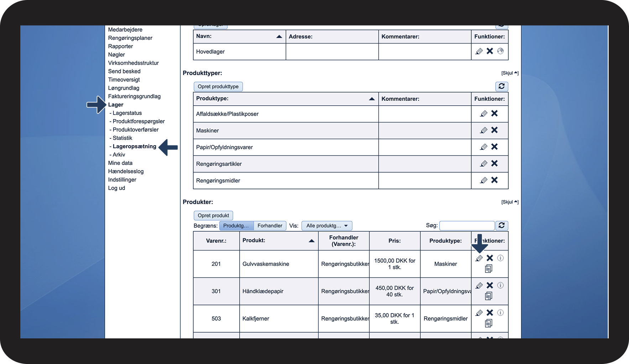Show info for Gulvvaskemaskine product
Screen dimensions: 629x364
click(x=500, y=258)
